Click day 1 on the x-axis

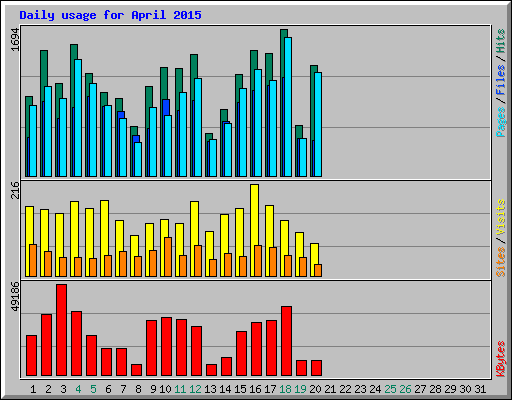pos(33,389)
